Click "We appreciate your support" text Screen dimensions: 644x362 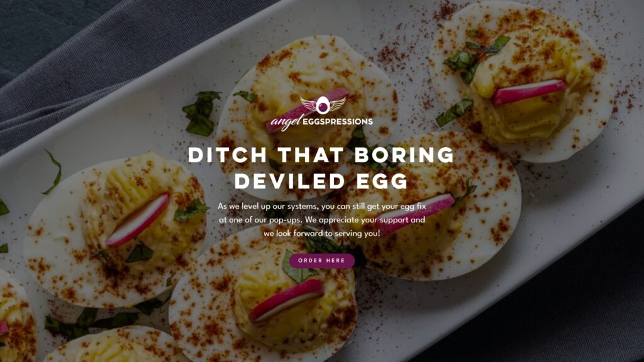pos(357,220)
